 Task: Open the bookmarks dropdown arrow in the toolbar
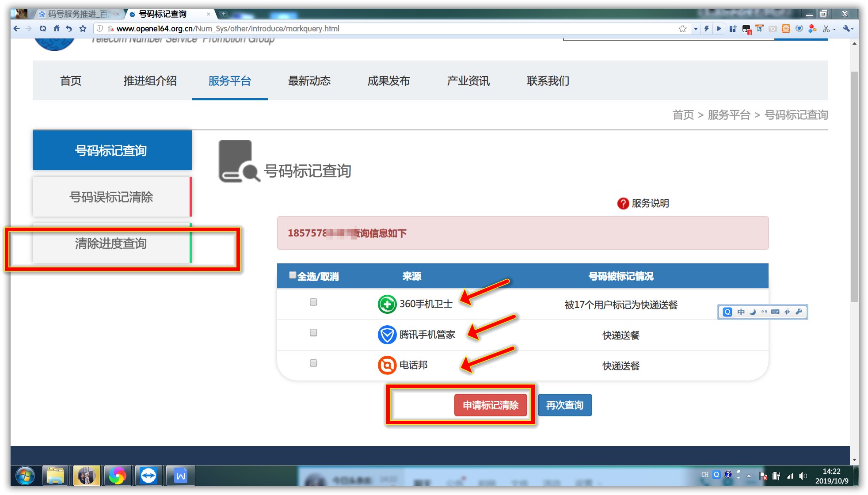click(695, 28)
